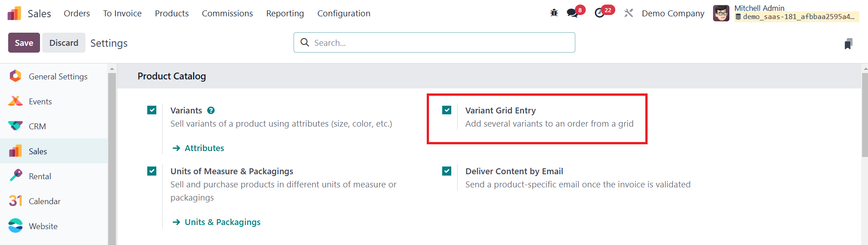Open Rental settings in sidebar

tap(40, 176)
